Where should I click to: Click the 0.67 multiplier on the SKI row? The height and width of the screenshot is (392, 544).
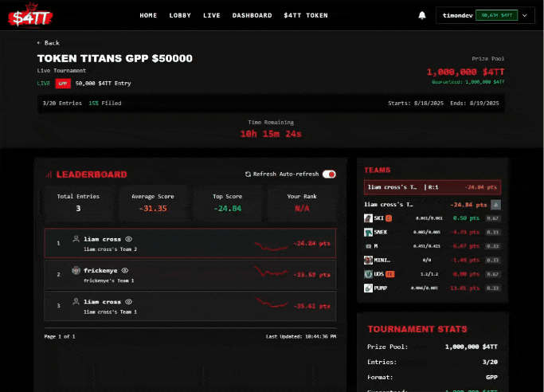[x=493, y=218]
